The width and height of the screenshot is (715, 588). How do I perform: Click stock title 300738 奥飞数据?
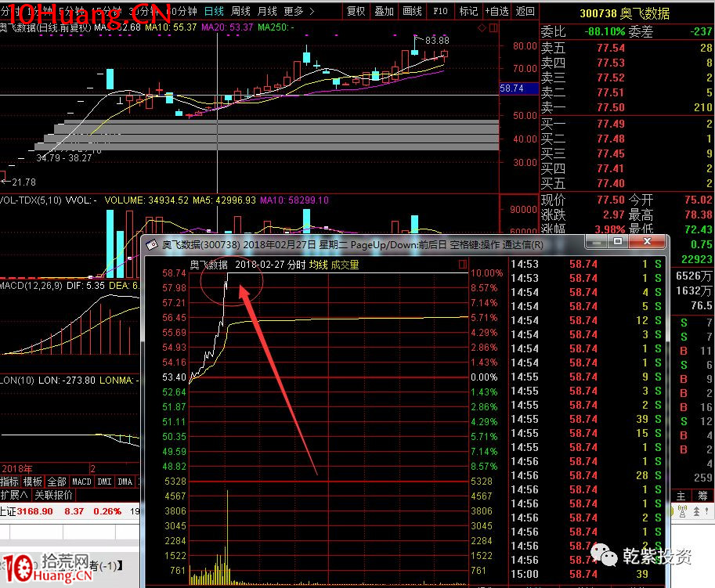point(625,13)
